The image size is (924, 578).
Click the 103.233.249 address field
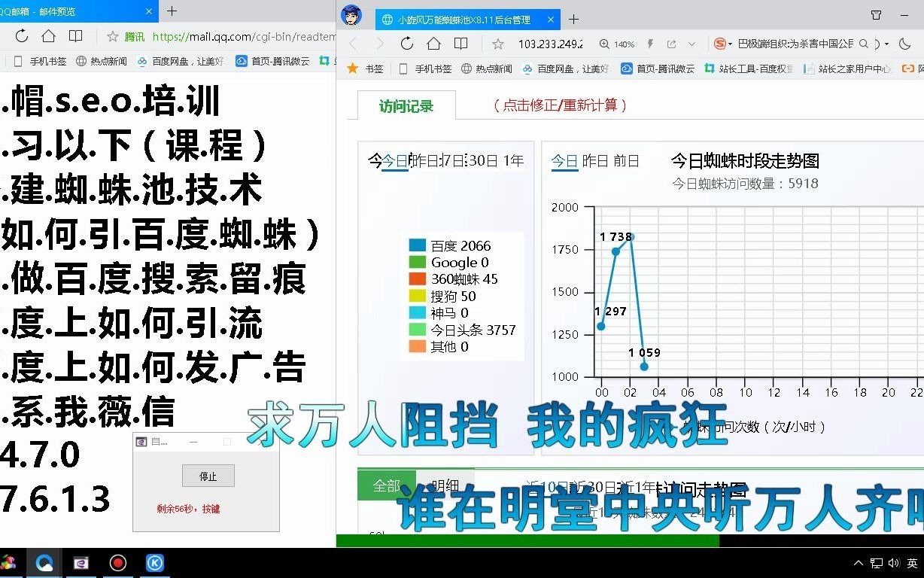point(551,44)
